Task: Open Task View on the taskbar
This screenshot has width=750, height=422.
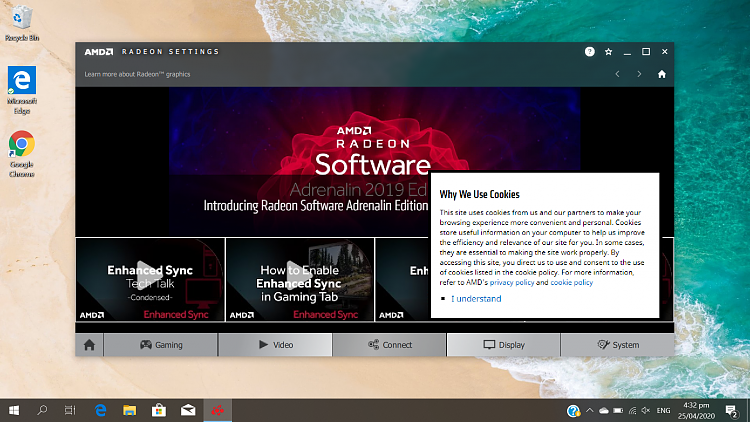Action: [70, 411]
